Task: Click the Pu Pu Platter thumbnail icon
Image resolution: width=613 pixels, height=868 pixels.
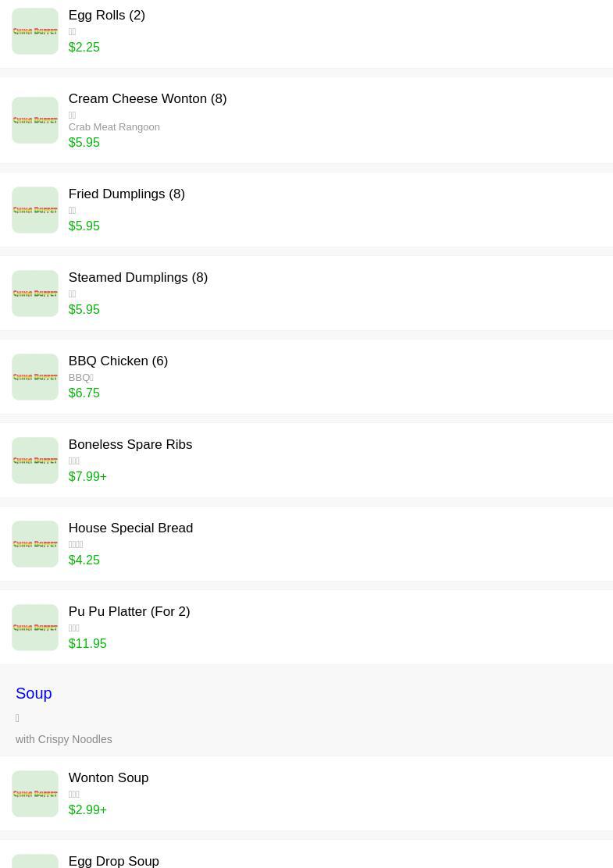Action: coord(35,628)
